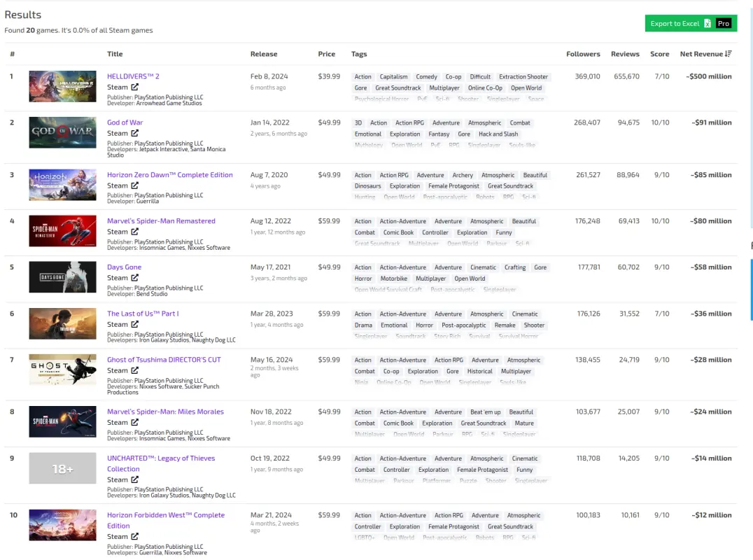The image size is (753, 560).
Task: Click the Dinosaurs tag on Horizon Zero Dawn
Action: click(x=368, y=186)
